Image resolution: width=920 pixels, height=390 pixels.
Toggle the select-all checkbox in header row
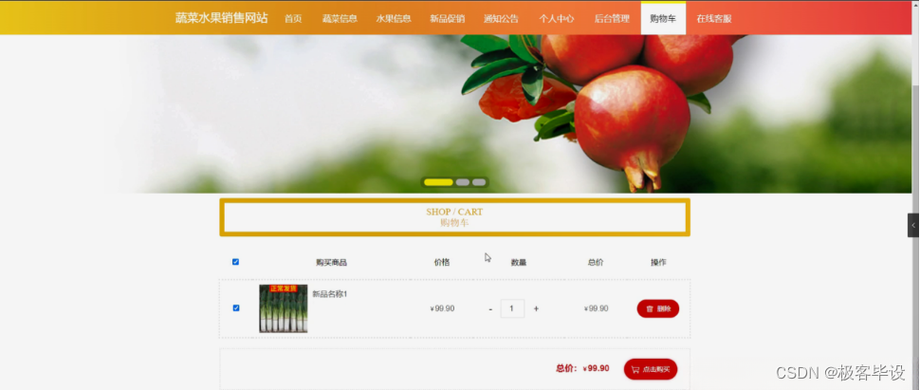click(236, 262)
